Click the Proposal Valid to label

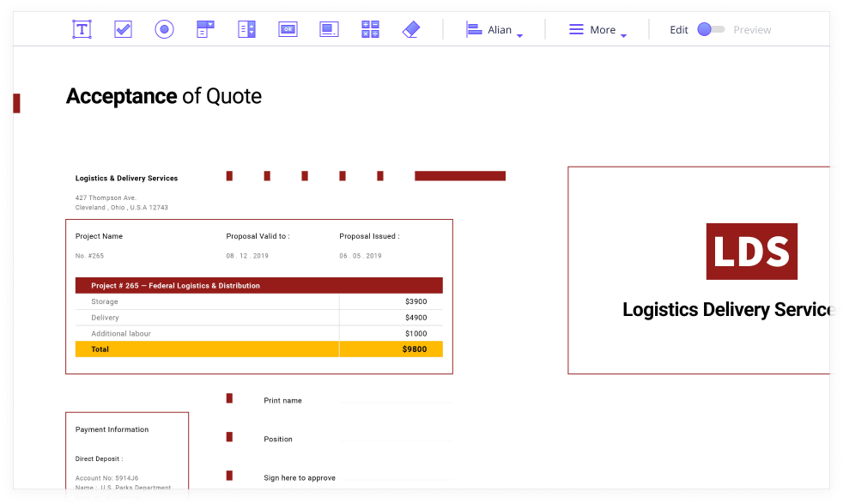click(258, 236)
